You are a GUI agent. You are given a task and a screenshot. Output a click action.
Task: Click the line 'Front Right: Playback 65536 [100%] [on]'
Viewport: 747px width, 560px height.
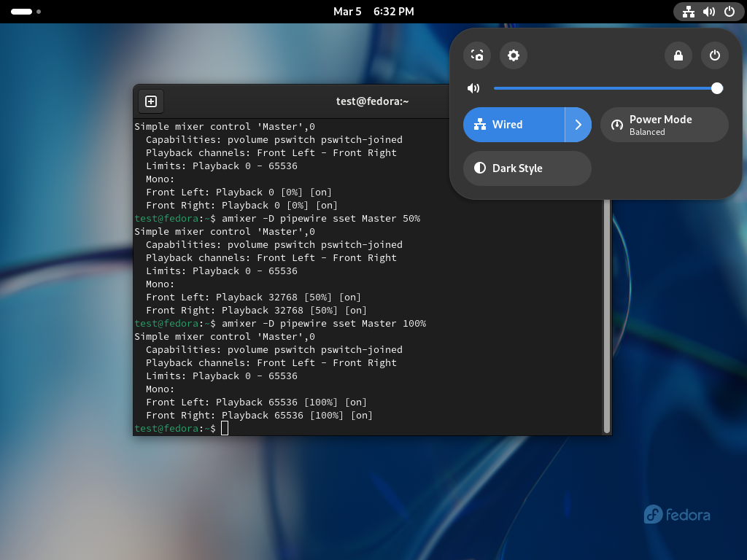pyautogui.click(x=259, y=415)
